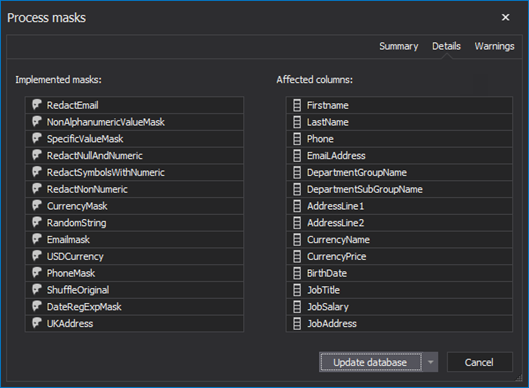Image resolution: width=529 pixels, height=388 pixels.
Task: Click the mask icon beside RedactNonNumeric
Action: (x=37, y=189)
